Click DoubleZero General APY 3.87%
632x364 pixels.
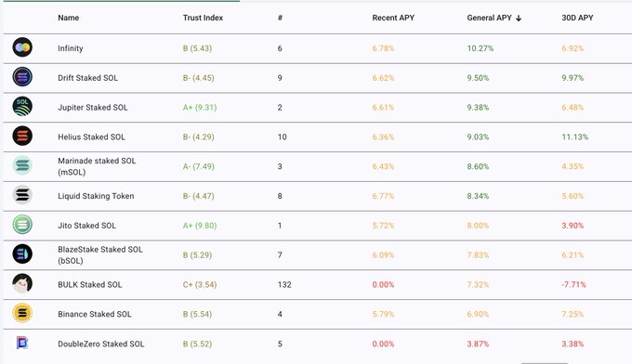(478, 344)
